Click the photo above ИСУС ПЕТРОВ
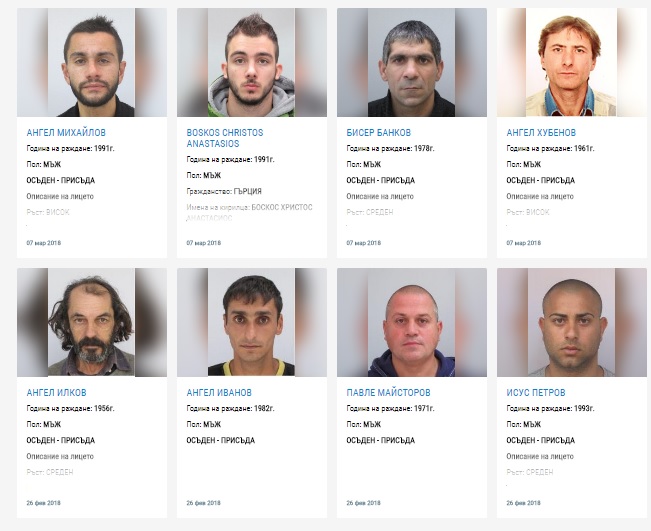Screen dimensions: 651x531 click(572, 322)
